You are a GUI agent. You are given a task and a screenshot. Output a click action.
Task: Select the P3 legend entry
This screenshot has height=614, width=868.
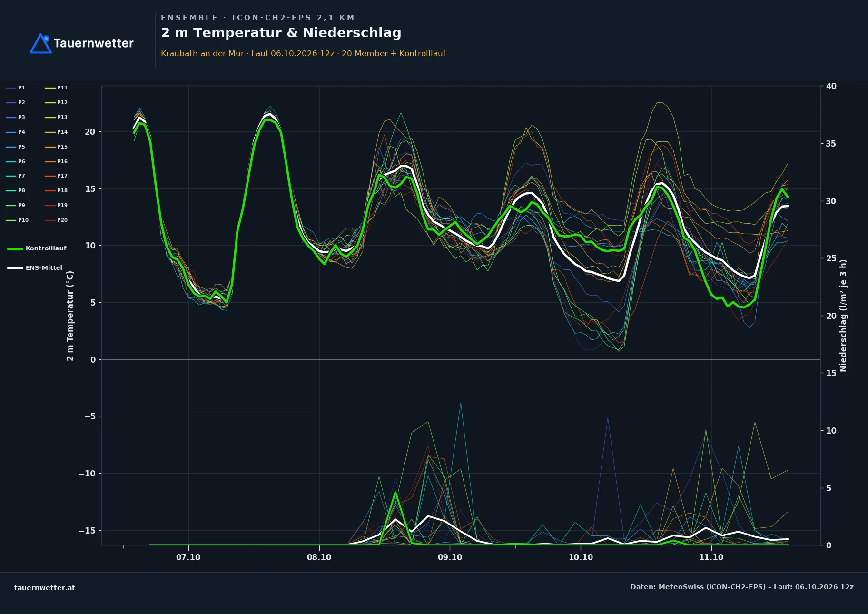(16, 117)
